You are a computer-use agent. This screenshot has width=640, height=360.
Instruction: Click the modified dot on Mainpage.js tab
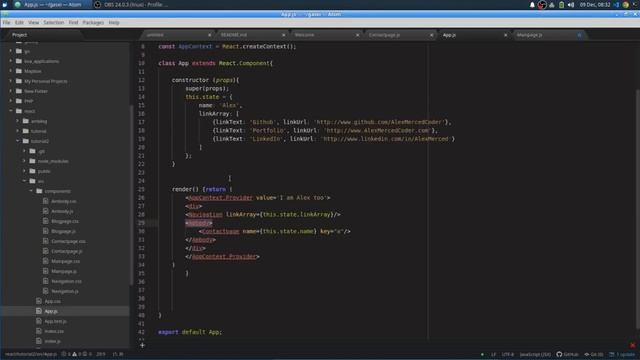(580, 35)
